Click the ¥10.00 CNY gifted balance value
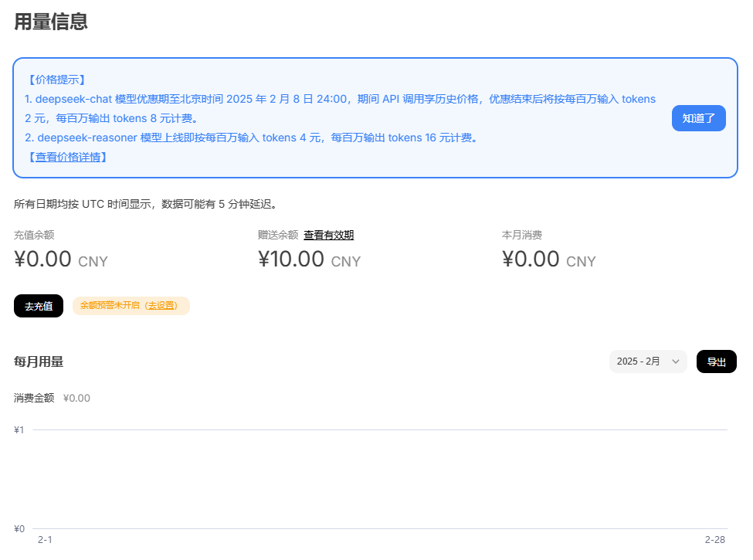The height and width of the screenshot is (560, 753). (x=309, y=260)
